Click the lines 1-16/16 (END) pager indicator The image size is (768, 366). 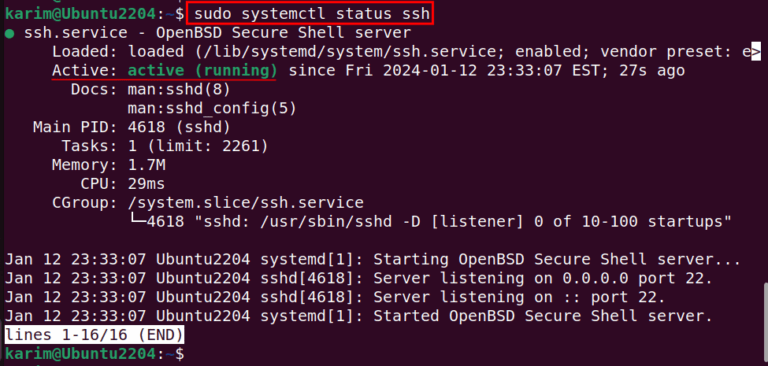click(x=94, y=335)
